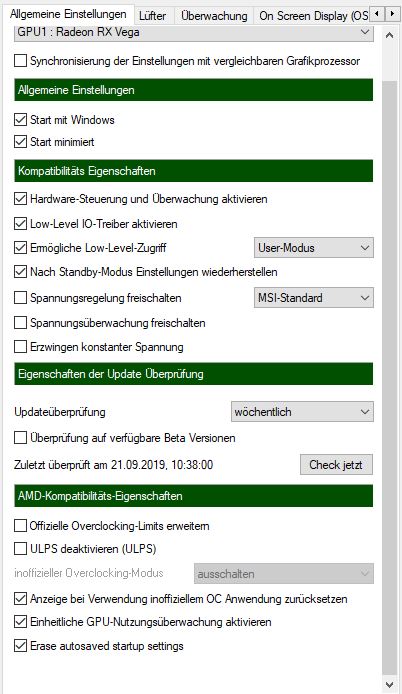Viewport: 402px width, 694px height.
Task: Change Updateüberprüfung wöchentlich dropdown
Action: [302, 412]
